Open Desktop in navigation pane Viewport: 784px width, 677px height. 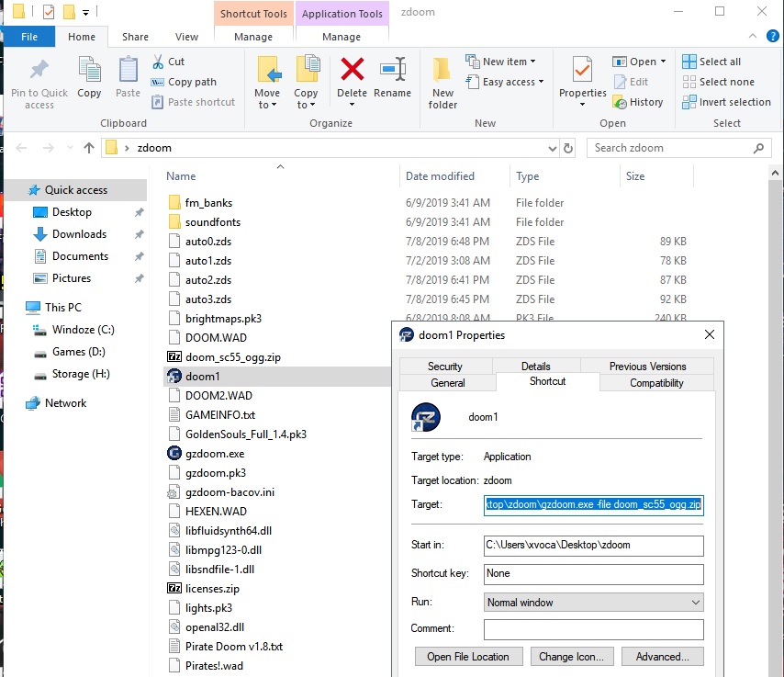tap(72, 212)
